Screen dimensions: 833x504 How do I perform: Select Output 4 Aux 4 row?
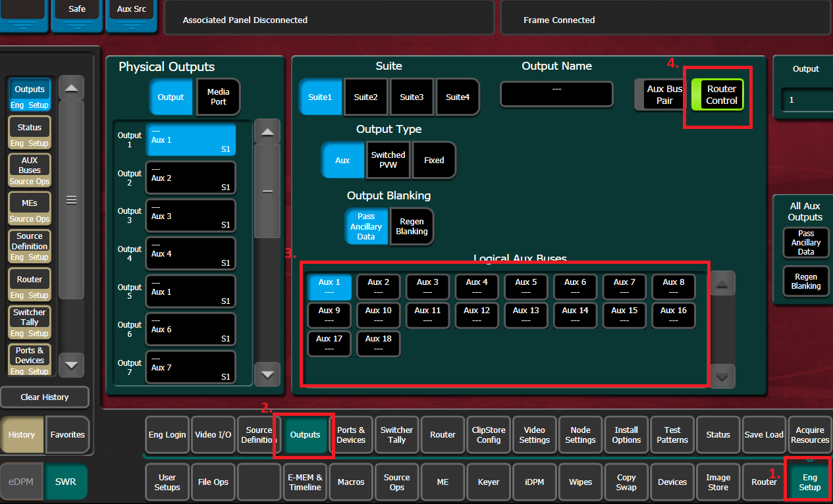(x=191, y=253)
